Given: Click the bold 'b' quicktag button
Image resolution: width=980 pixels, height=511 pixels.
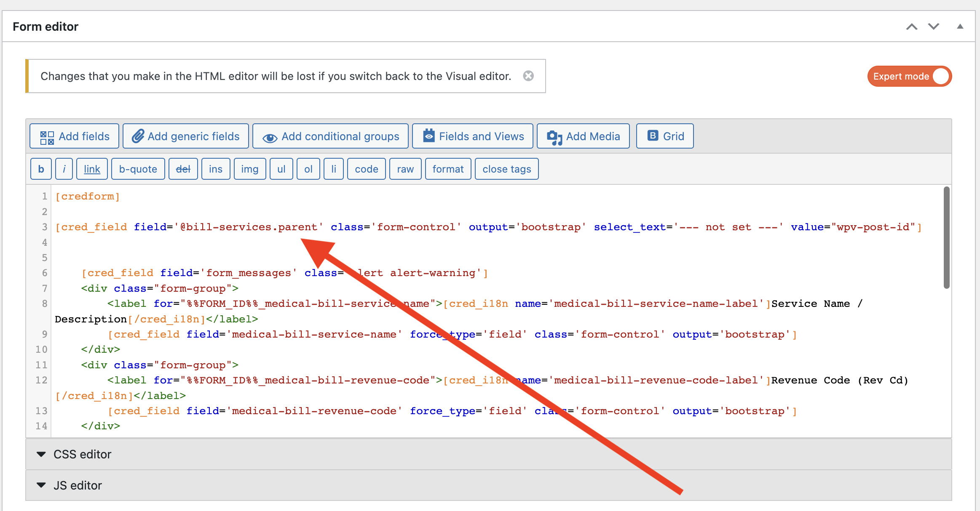Looking at the screenshot, I should click(x=41, y=169).
